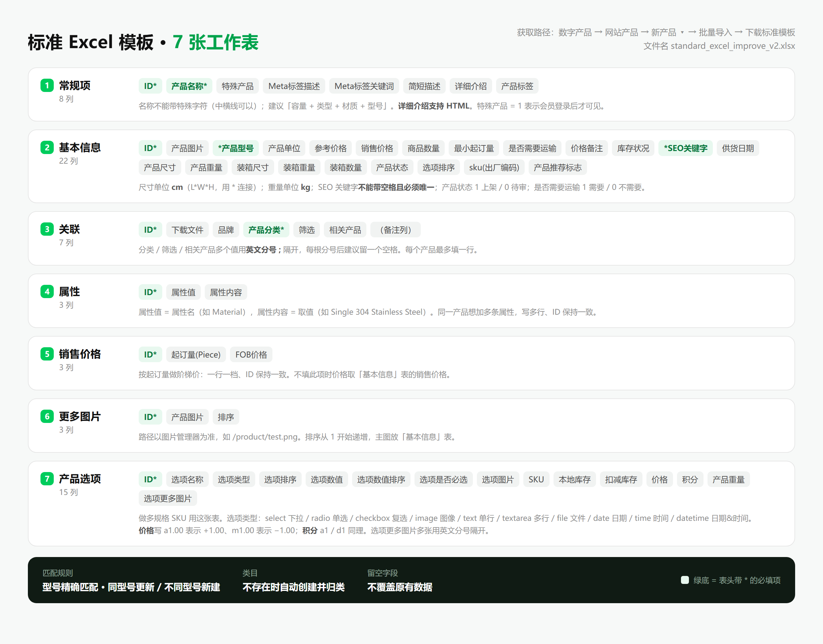Click the green number 6 badge beside 更多图片
823x644 pixels.
pyautogui.click(x=47, y=416)
